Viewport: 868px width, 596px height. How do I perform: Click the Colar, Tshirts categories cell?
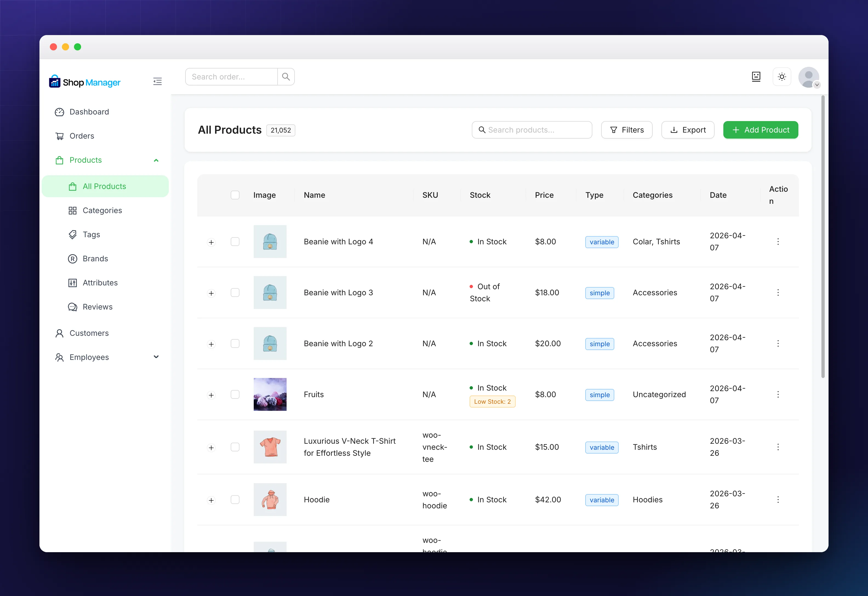coord(656,242)
